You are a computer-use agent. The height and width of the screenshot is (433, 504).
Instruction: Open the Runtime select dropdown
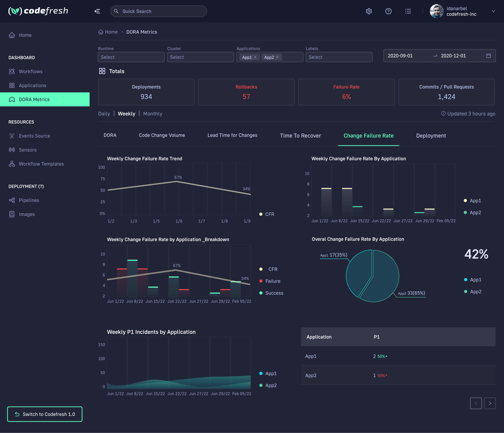[131, 57]
